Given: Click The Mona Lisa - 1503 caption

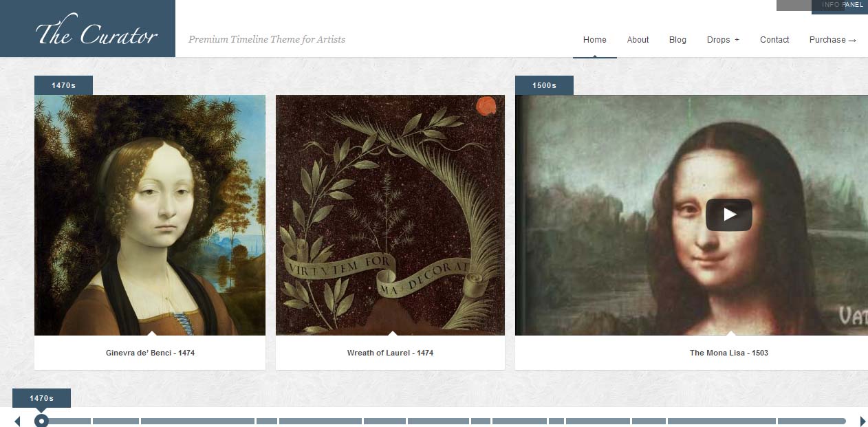Looking at the screenshot, I should (x=729, y=353).
